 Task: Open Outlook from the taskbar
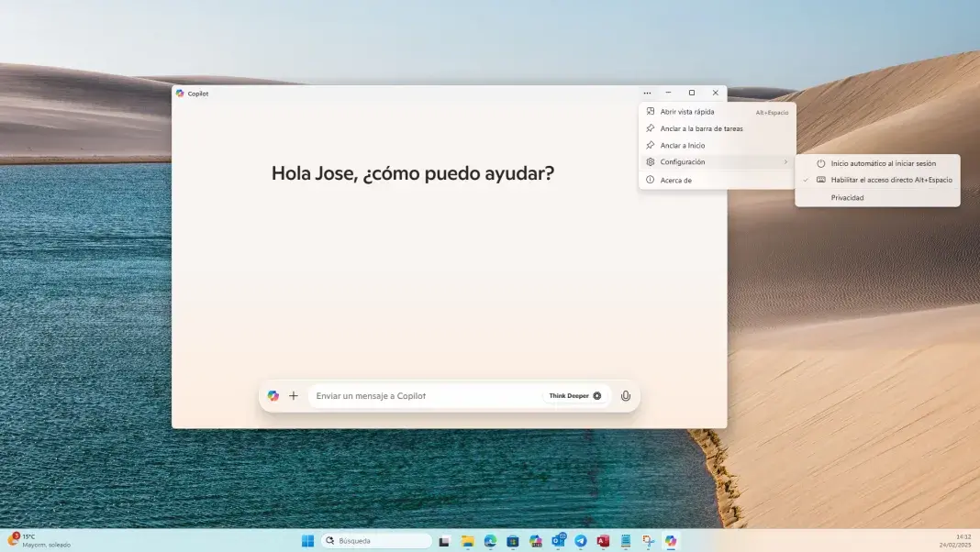(x=558, y=541)
